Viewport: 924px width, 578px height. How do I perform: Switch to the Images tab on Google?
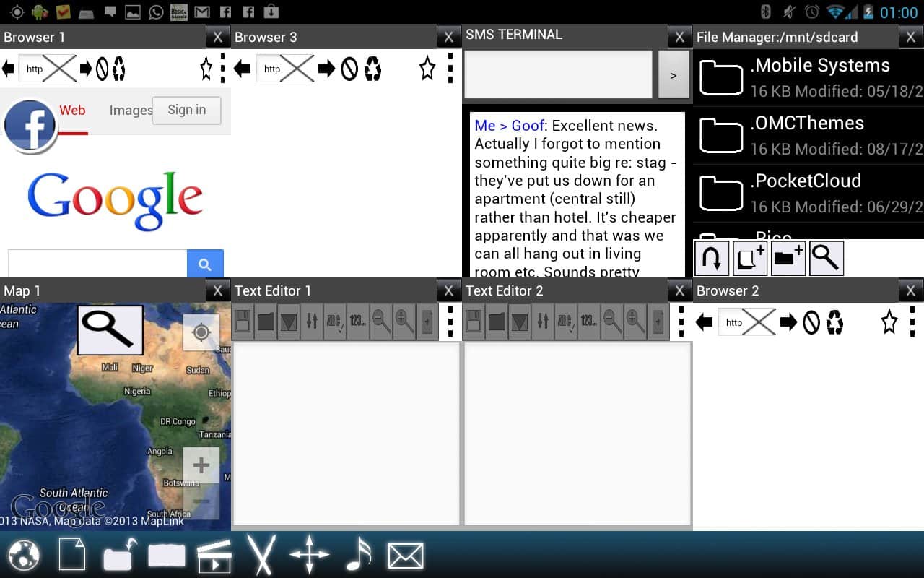[130, 111]
